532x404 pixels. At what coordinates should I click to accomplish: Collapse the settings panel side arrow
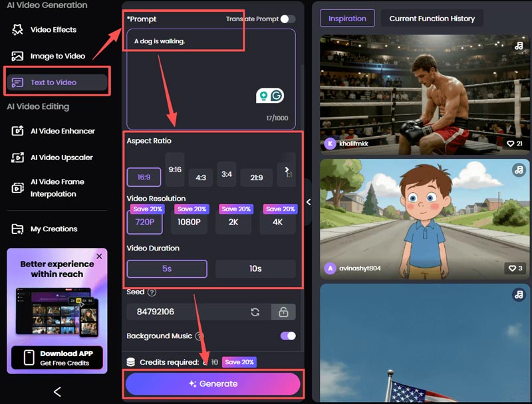coord(309,201)
